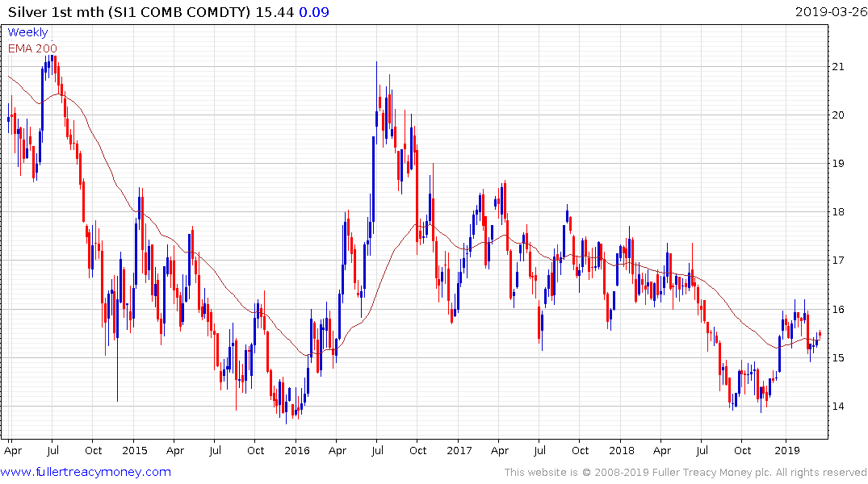
Task: Click the x-axis label 2018
Action: tap(621, 450)
